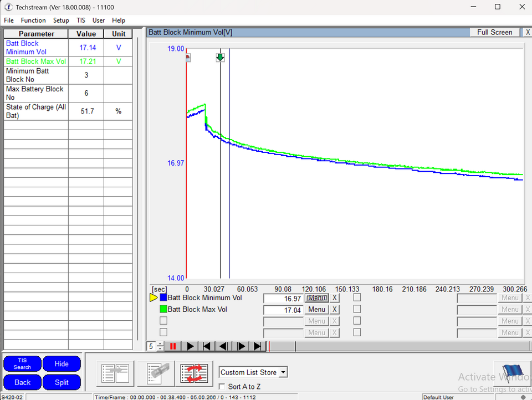
Task: Open the Help menu
Action: tap(119, 20)
